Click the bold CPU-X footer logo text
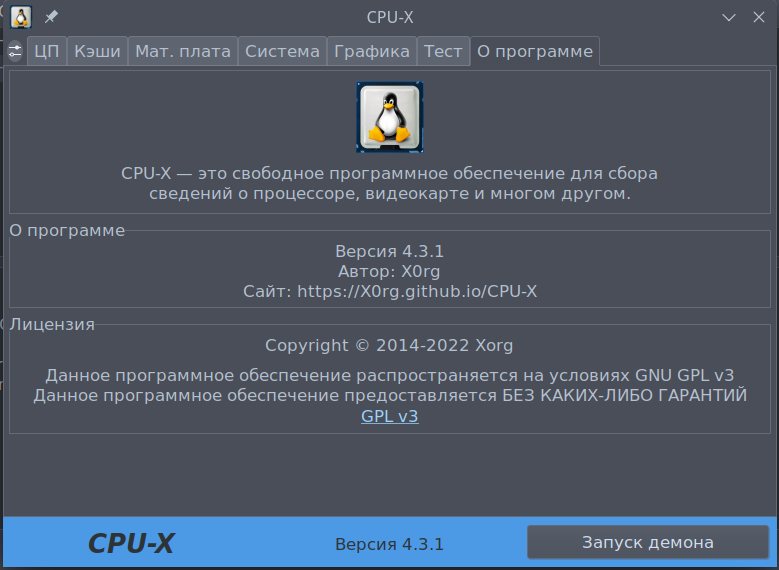Viewport: 779px width, 570px height. (131, 543)
